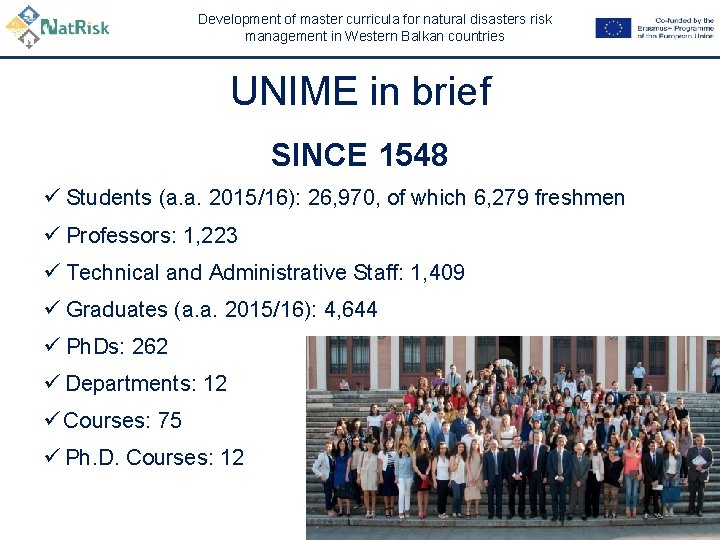Image resolution: width=720 pixels, height=540 pixels.
Task: Click the header text 'Development of master curricula'
Action: (x=375, y=28)
